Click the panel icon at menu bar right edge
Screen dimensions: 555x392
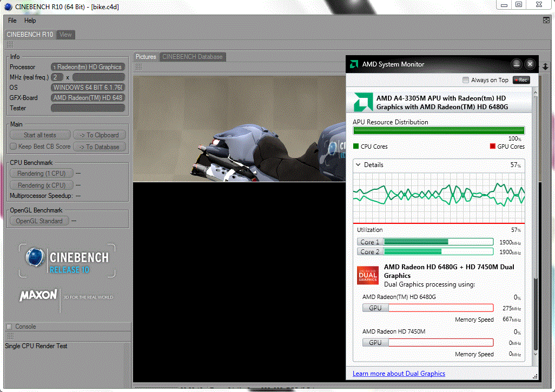coord(546,20)
